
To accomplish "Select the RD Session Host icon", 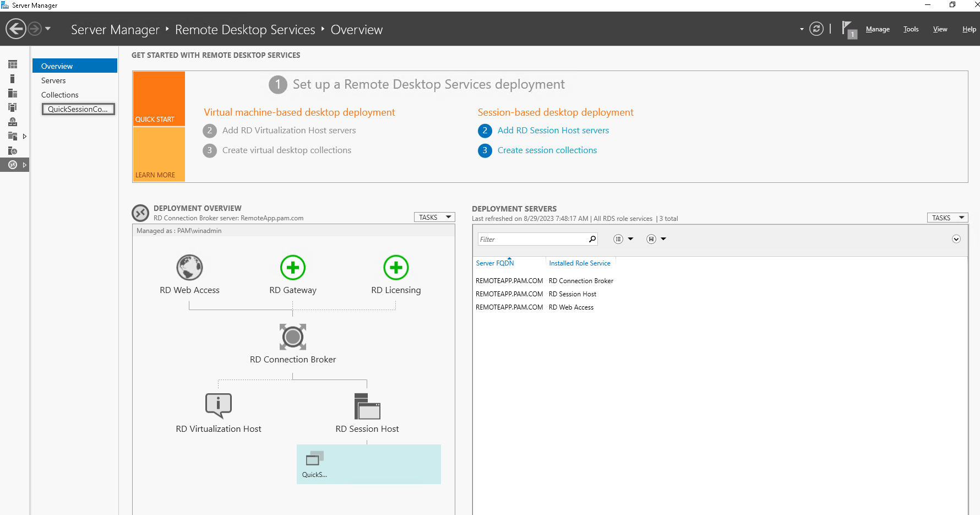I will click(367, 406).
